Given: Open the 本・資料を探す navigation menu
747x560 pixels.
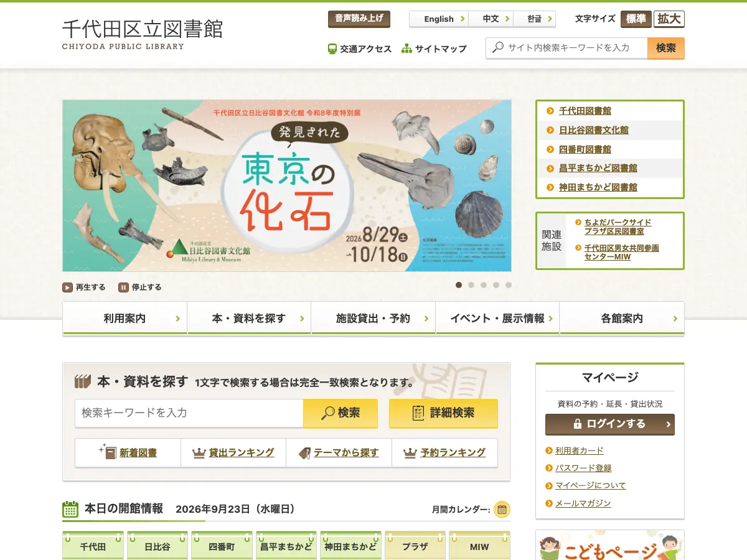Looking at the screenshot, I should [x=249, y=319].
